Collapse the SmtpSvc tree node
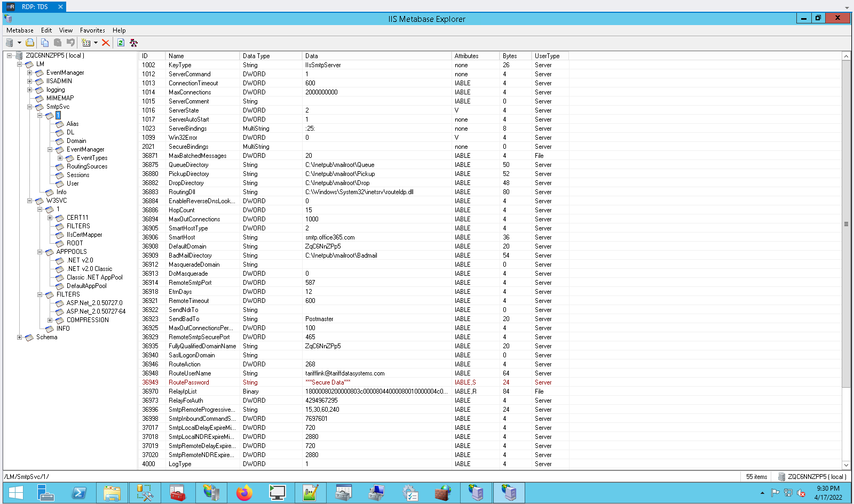 [x=29, y=107]
